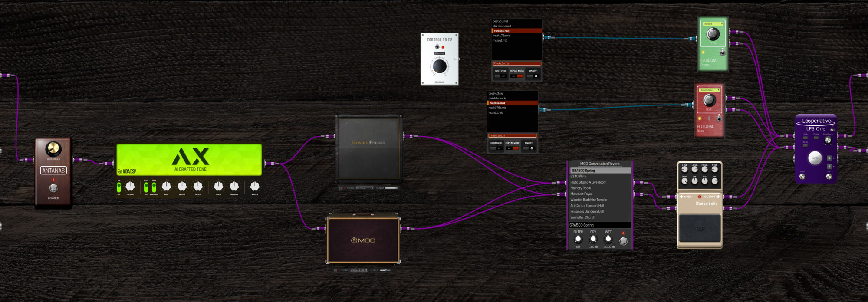Screen dimensions: 868x302
Task: Select furelise.mid in upper MIDI player
Action: click(517, 31)
